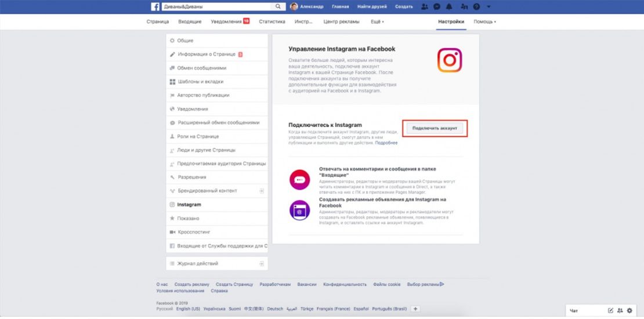Click the Instagram icon in sidebar
Viewport: 644px width, 319px height.
click(x=172, y=205)
